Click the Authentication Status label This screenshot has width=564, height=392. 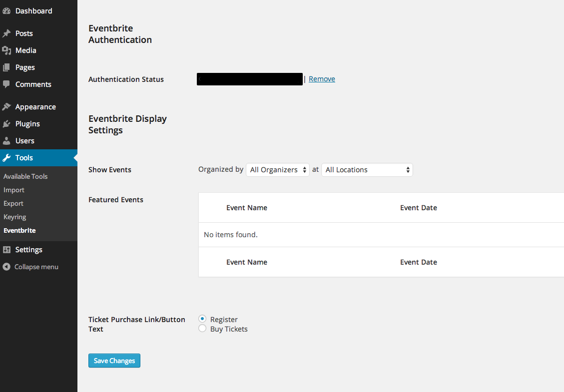pyautogui.click(x=126, y=79)
